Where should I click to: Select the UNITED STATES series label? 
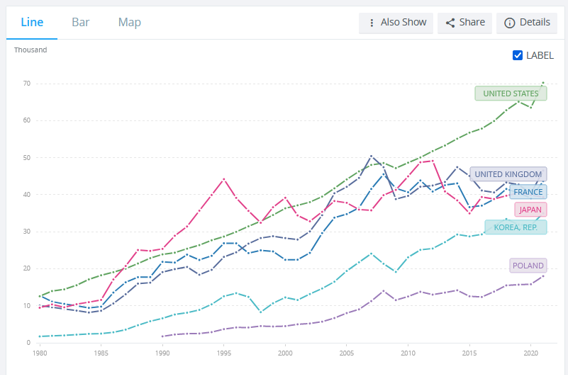(x=511, y=93)
